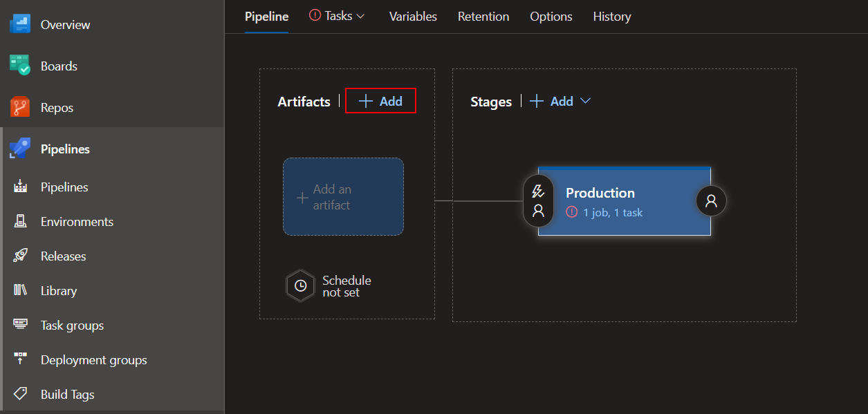Image resolution: width=868 pixels, height=414 pixels.
Task: Expand the Tasks dropdown
Action: tap(337, 15)
